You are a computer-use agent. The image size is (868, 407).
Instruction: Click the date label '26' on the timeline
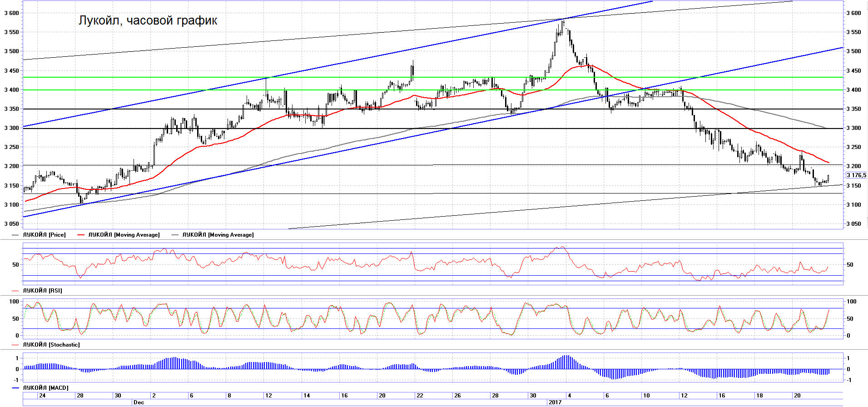click(x=457, y=396)
